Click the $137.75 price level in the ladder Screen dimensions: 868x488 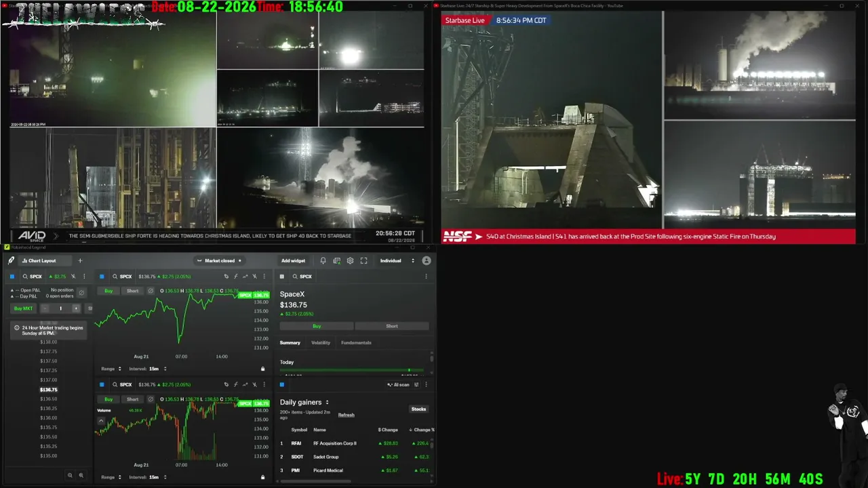tap(49, 351)
